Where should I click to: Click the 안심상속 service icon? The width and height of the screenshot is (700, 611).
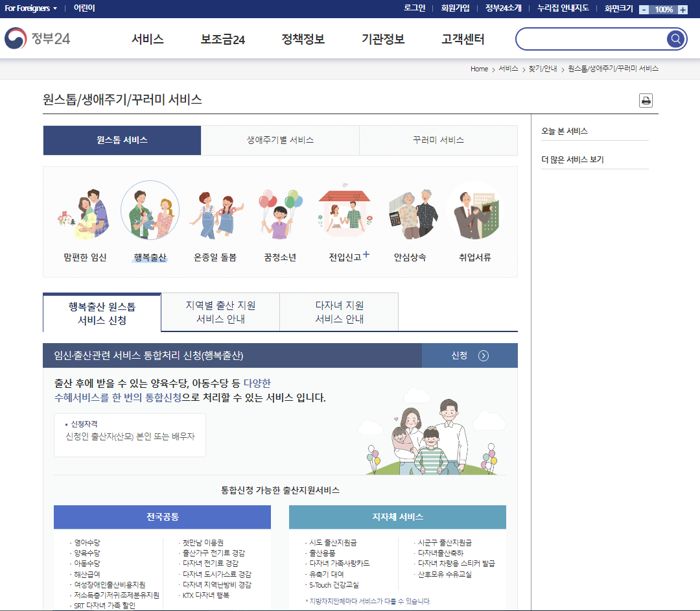point(412,214)
